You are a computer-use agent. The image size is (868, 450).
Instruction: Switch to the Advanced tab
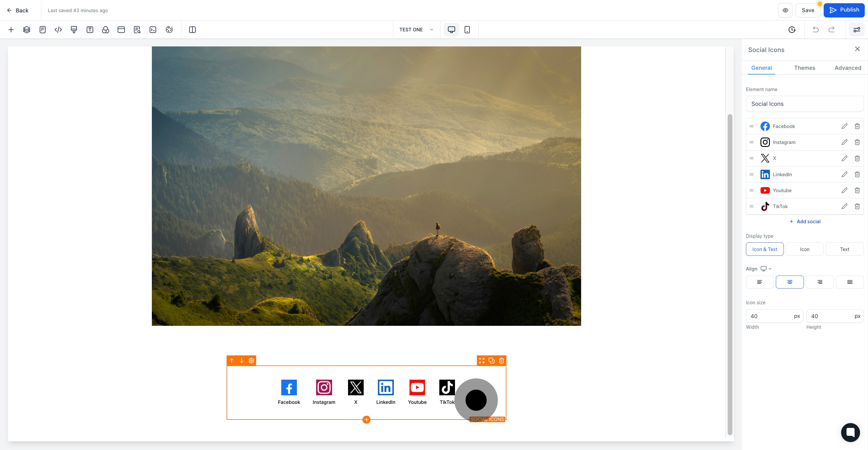(x=848, y=68)
